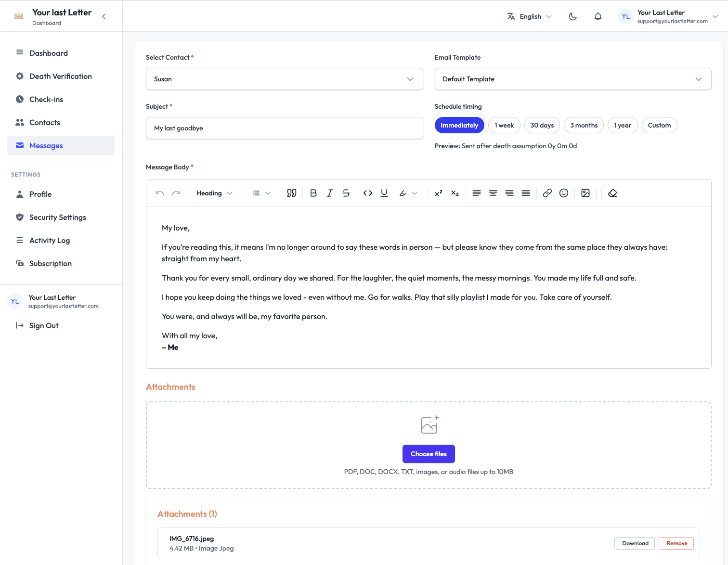Open the Heading style dropdown

click(214, 193)
